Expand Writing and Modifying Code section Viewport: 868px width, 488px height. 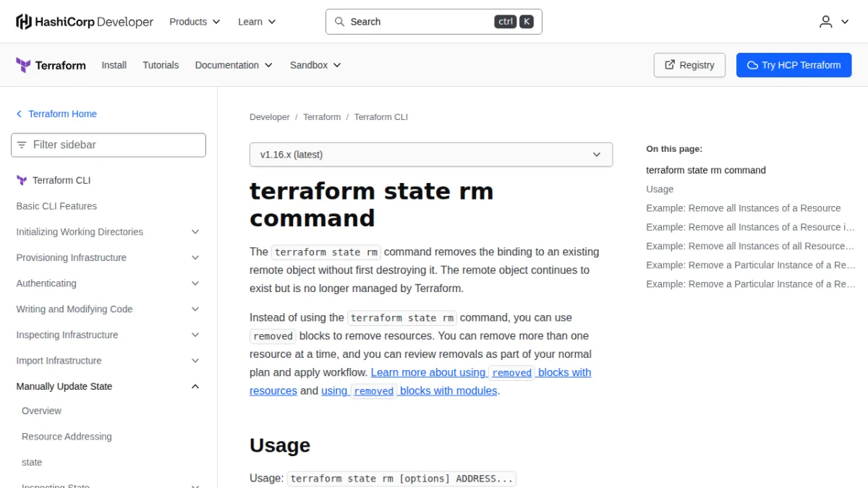109,309
